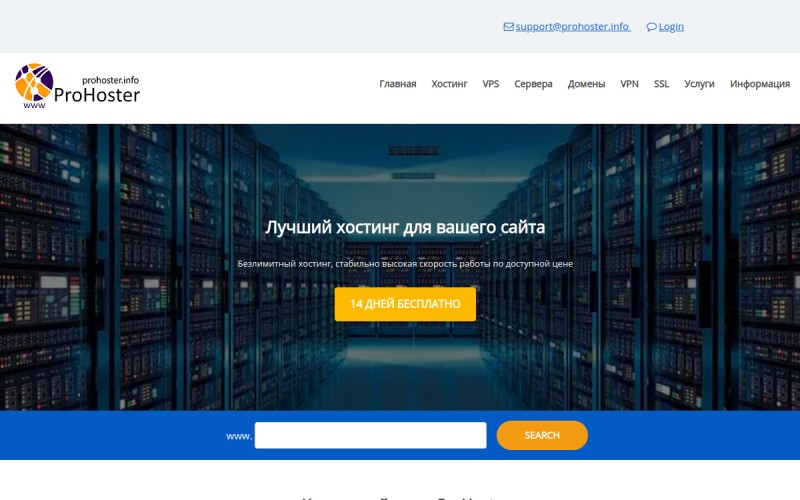Image resolution: width=800 pixels, height=500 pixels.
Task: Open the support@prohoster.info email link
Action: (572, 27)
